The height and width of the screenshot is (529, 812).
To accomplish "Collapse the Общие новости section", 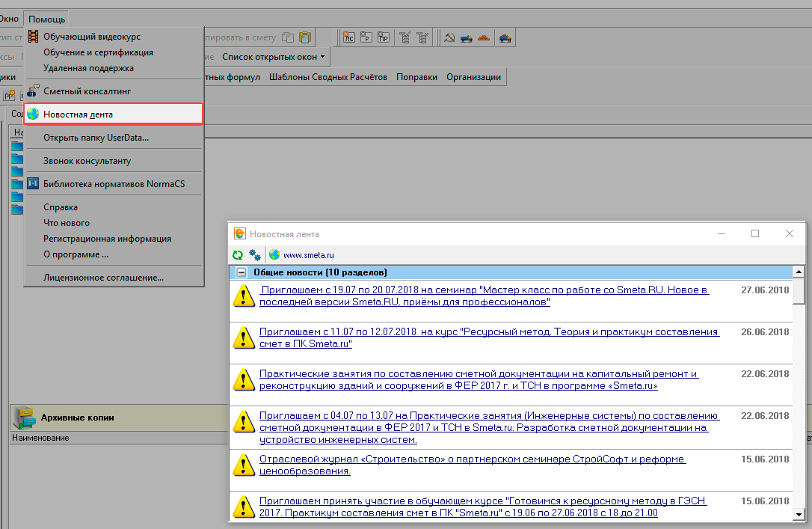I will tap(242, 272).
